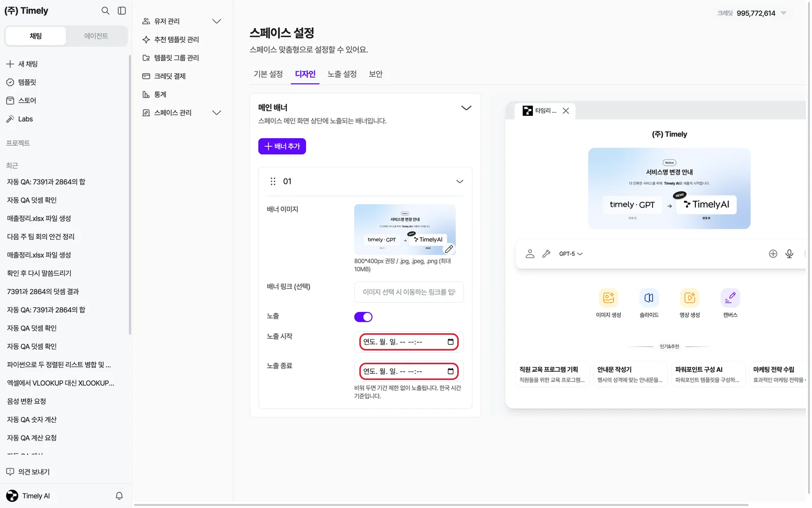Select the 이미지 생성 icon in preview
812x508 pixels.
click(x=608, y=298)
